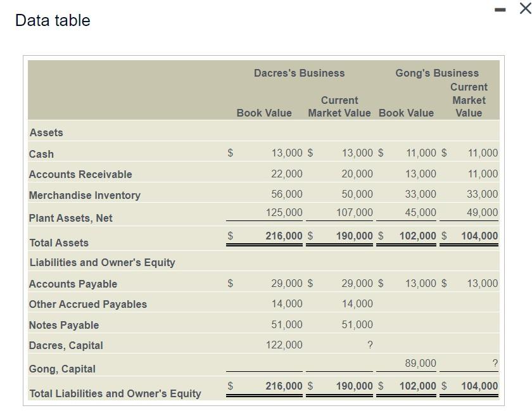This screenshot has height=420, width=532.
Task: Select the Dacres's Business column header
Action: click(299, 73)
